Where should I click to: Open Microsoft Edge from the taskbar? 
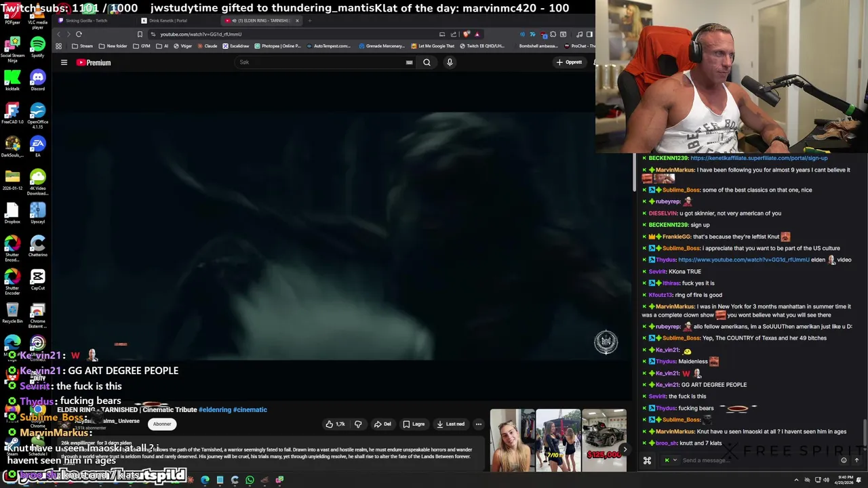205,481
